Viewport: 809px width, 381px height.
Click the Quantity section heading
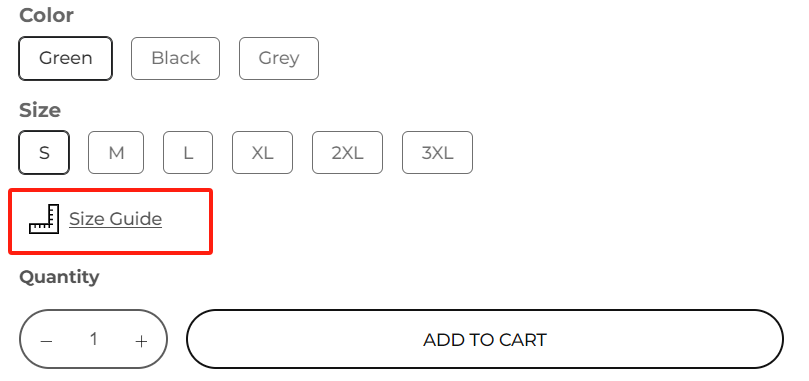coord(59,277)
